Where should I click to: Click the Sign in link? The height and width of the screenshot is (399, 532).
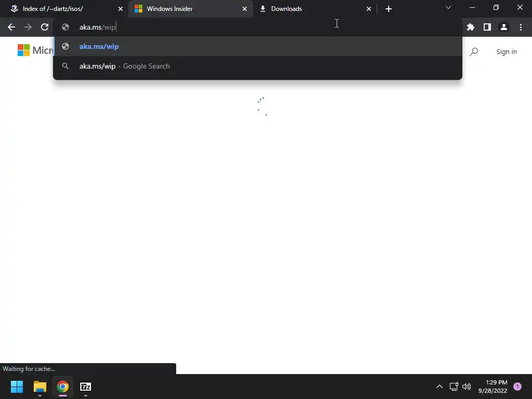(507, 51)
